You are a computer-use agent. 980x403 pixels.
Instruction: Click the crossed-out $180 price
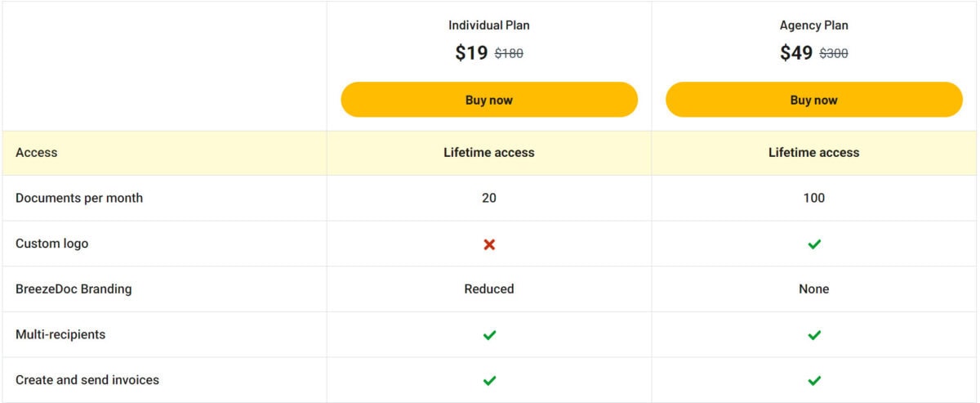(509, 54)
